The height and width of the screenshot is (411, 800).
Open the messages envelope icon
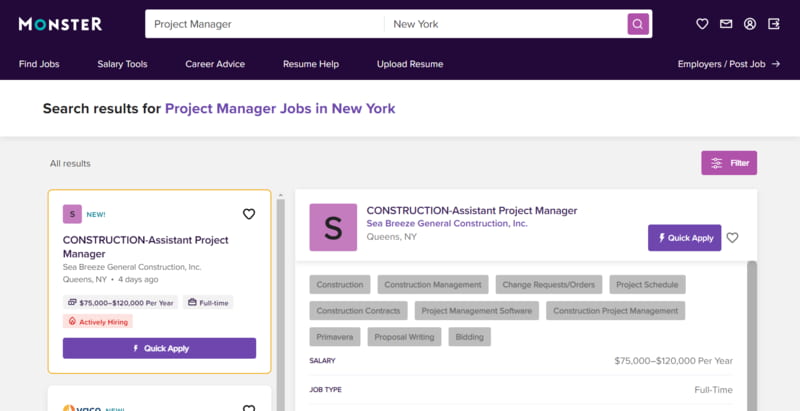[x=726, y=24]
